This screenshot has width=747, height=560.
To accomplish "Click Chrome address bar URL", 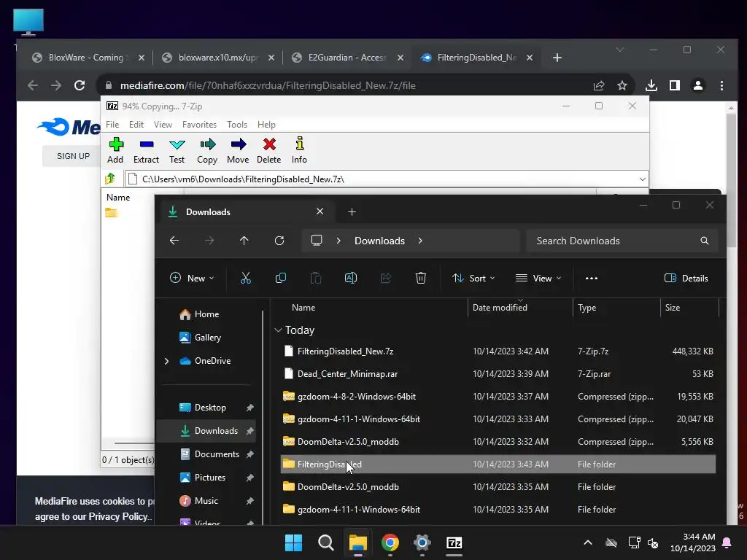I will click(x=268, y=86).
